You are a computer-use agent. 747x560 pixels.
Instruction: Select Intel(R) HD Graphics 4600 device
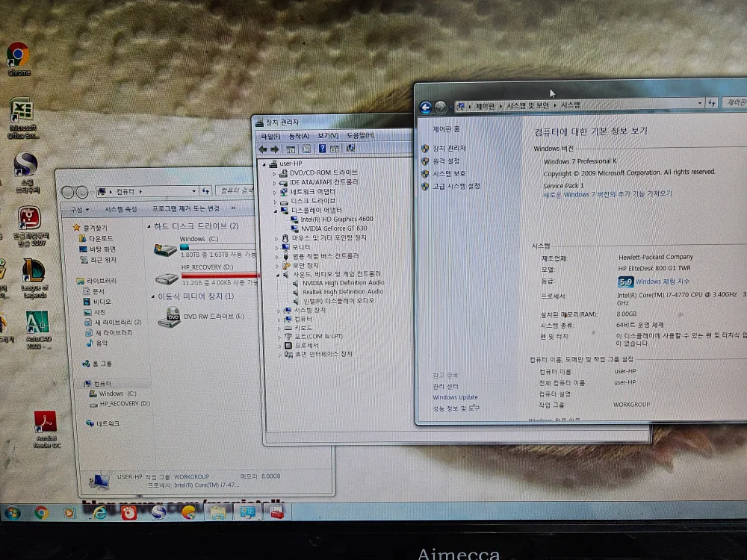(x=336, y=219)
